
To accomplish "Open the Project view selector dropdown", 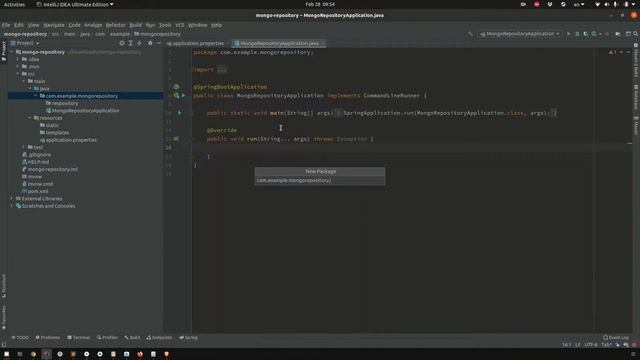I will click(25, 43).
